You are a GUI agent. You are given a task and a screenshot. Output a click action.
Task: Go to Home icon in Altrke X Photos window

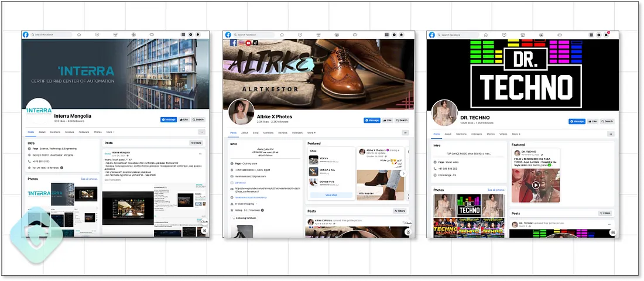[x=282, y=35]
